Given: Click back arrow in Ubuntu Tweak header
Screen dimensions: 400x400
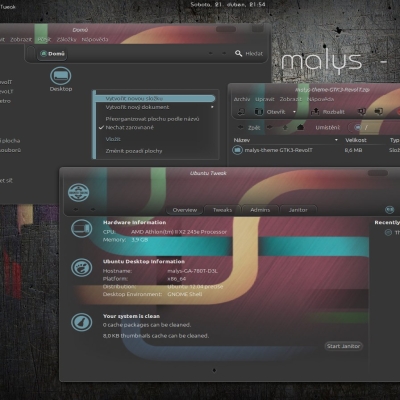Looking at the screenshot, I should (76, 210).
